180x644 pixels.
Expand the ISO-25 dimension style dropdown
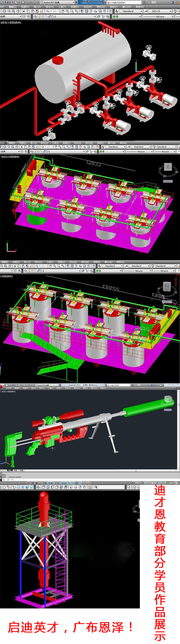(170, 11)
